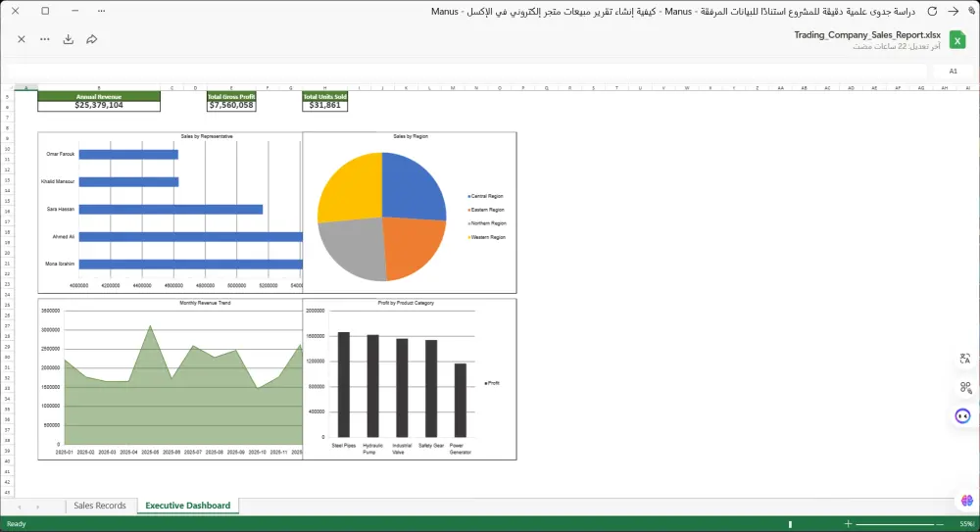Click the forward arrow in the title bar
980x532 pixels.
954,11
